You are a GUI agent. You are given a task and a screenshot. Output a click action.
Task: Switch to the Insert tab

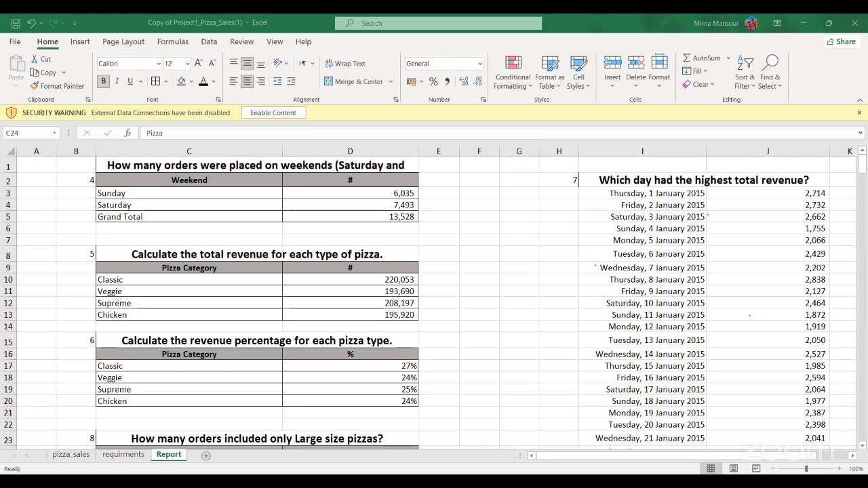(x=80, y=41)
